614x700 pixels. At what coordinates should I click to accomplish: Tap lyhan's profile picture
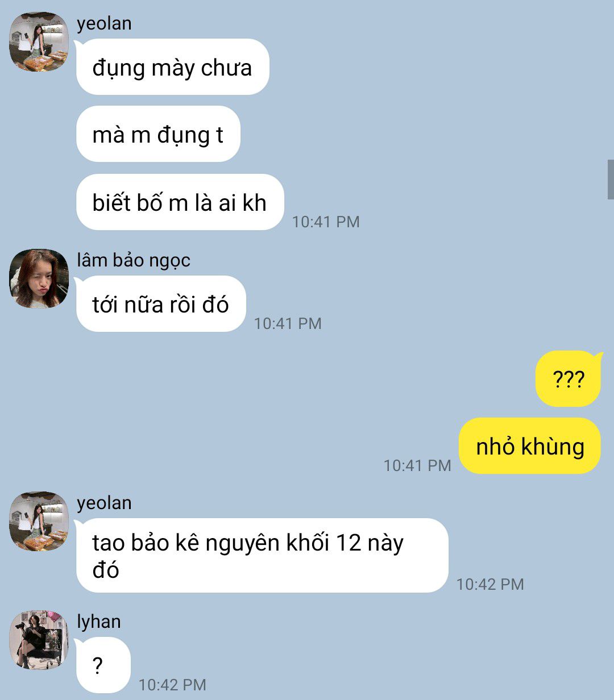[39, 640]
